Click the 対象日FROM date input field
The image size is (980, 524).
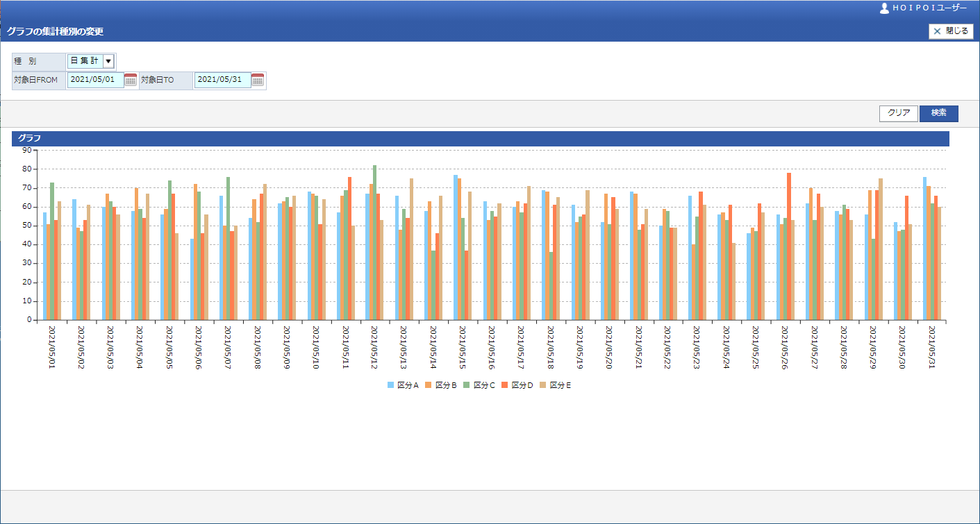[x=95, y=80]
